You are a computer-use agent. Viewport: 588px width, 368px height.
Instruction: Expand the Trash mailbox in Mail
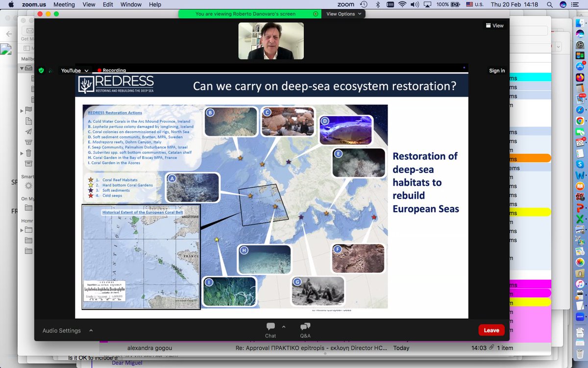[x=22, y=153]
